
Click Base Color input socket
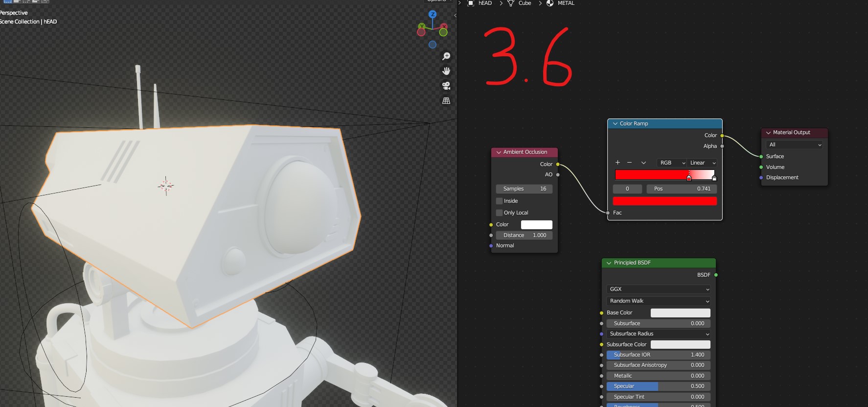click(601, 312)
